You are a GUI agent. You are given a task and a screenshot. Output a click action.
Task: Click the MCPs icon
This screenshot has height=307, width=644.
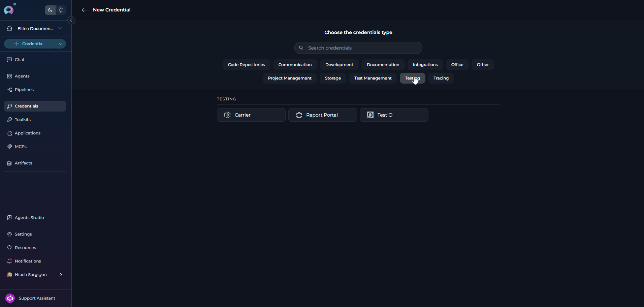(9, 147)
